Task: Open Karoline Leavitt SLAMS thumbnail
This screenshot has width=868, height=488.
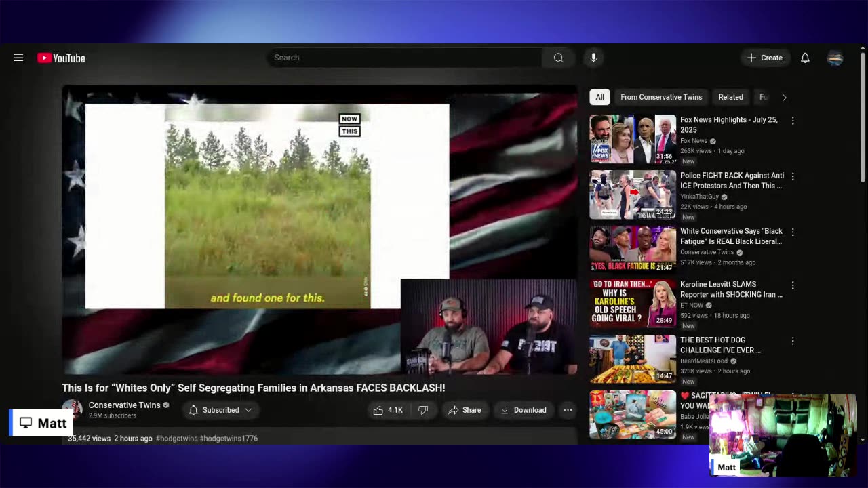Action: (x=633, y=304)
